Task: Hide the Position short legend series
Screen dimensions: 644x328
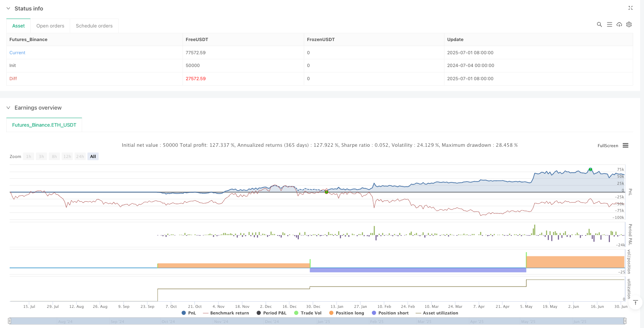Action: pyautogui.click(x=390, y=313)
